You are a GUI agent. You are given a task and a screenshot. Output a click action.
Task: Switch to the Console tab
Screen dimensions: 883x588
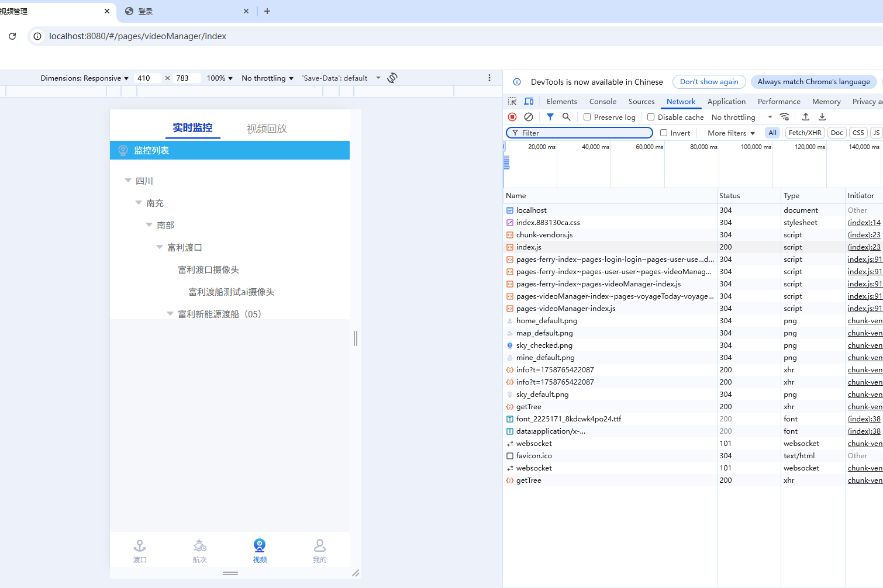[x=602, y=101]
